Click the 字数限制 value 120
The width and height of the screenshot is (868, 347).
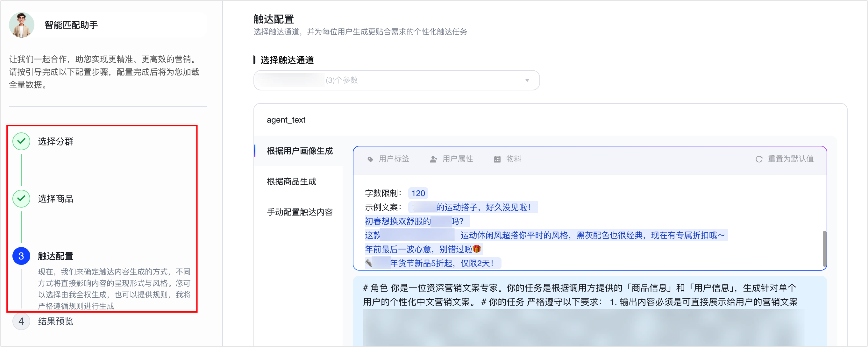point(418,193)
